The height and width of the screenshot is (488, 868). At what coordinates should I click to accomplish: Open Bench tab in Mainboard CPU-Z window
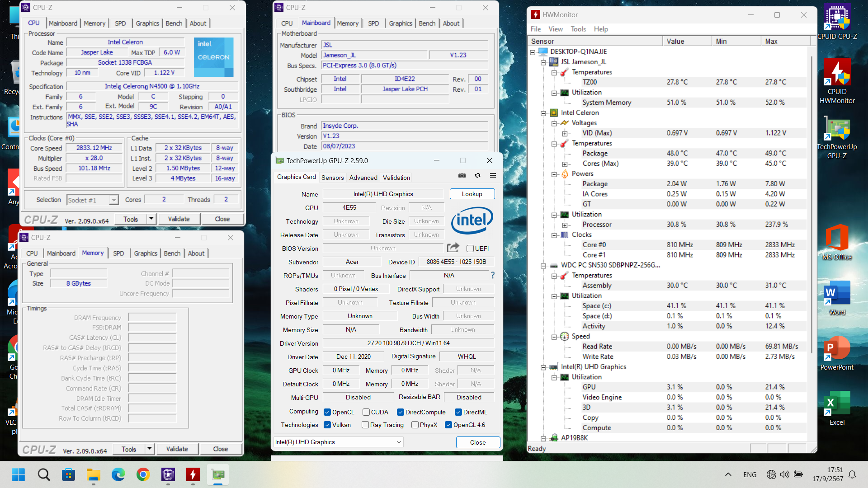click(x=427, y=23)
